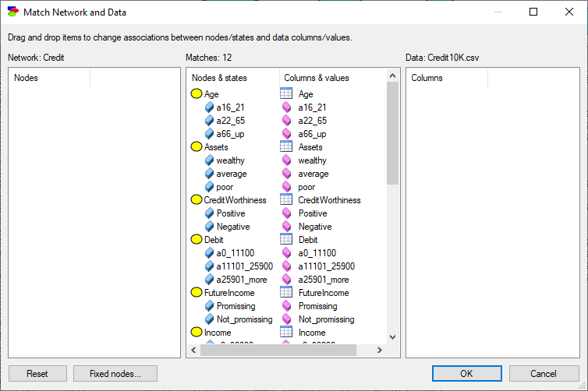Click the yellow Age node icon
The width and height of the screenshot is (588, 391).
(196, 93)
